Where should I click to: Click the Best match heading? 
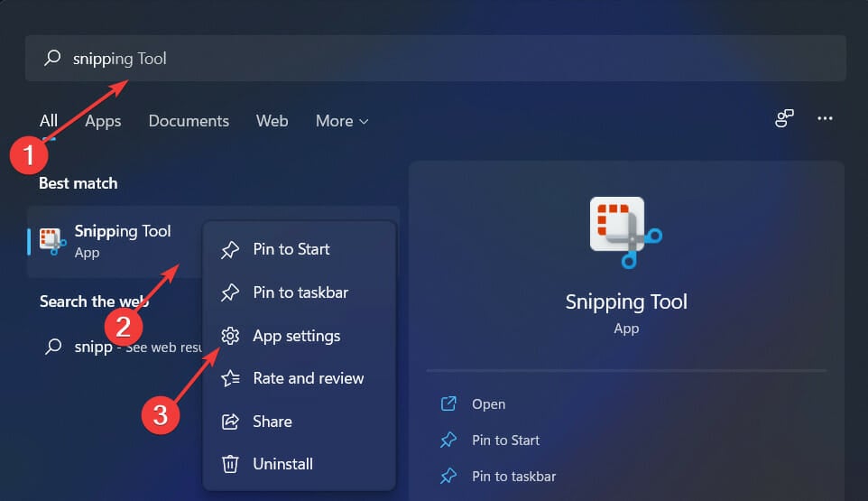78,183
